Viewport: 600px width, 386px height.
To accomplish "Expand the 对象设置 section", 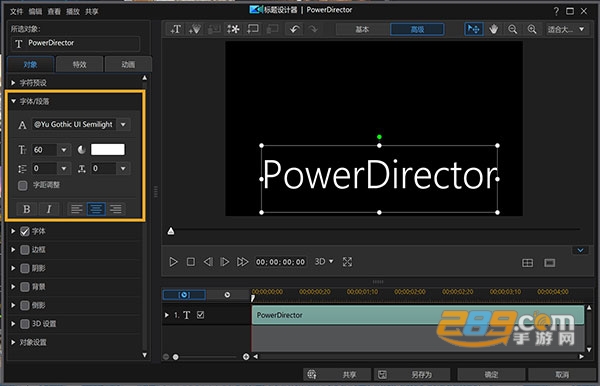I will (13, 342).
